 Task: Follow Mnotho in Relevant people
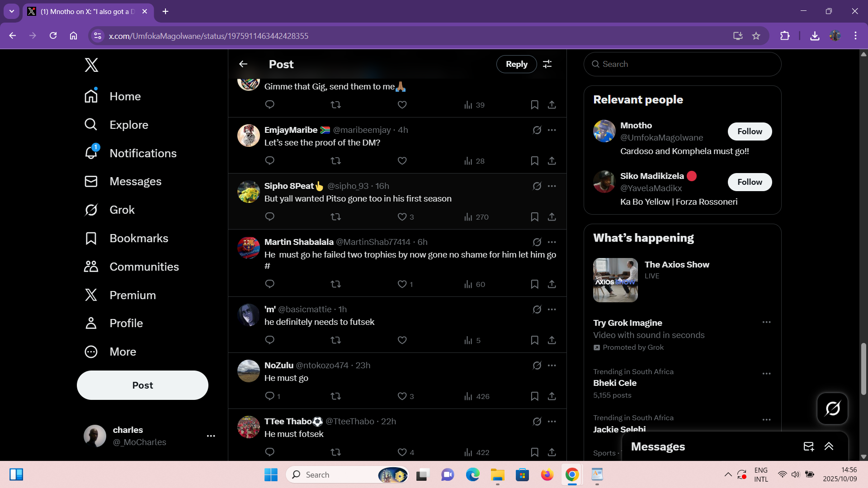pos(750,131)
